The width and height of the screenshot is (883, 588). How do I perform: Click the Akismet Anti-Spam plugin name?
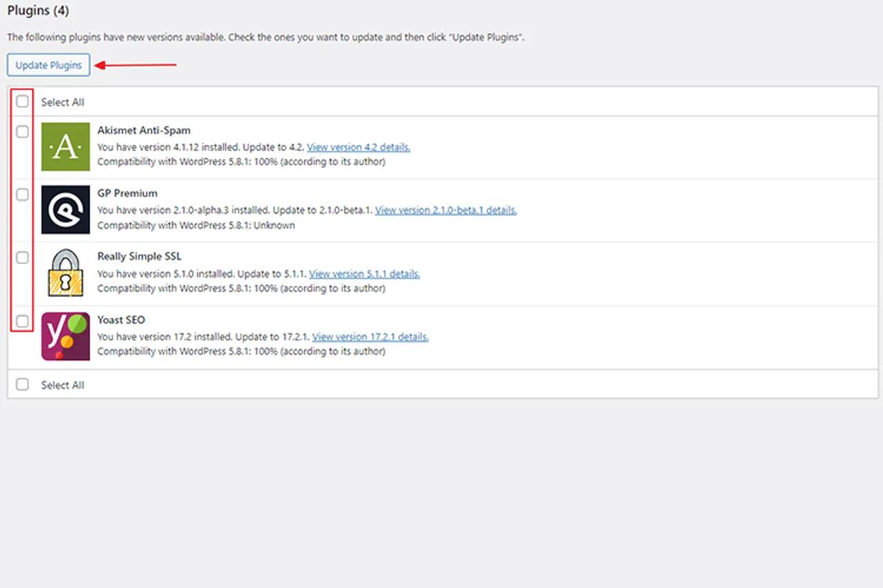coord(144,130)
